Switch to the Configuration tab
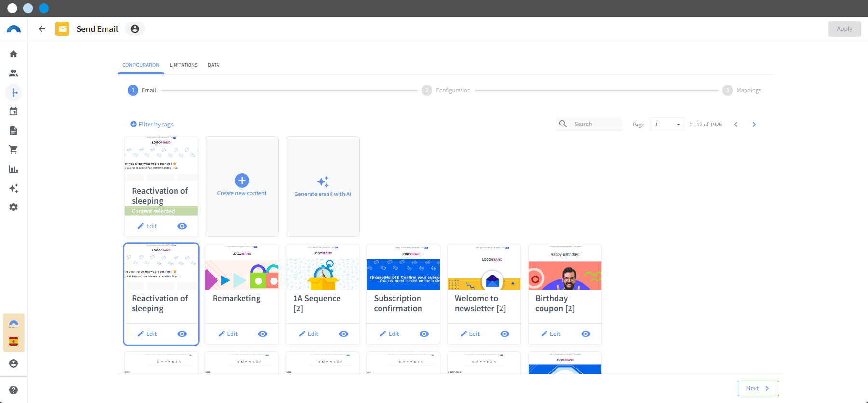The width and height of the screenshot is (868, 403). [141, 65]
